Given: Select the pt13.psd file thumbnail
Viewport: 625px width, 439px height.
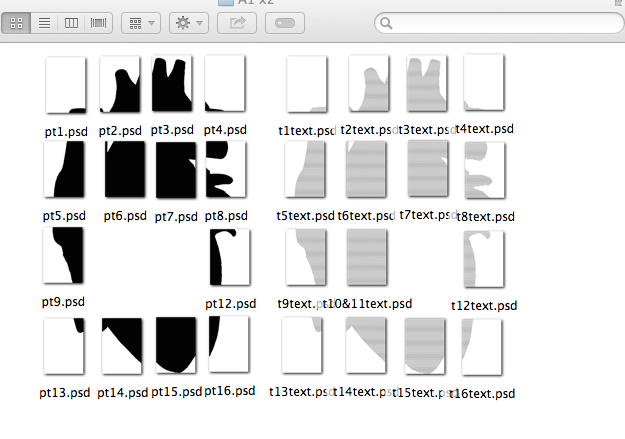Looking at the screenshot, I should [x=64, y=346].
